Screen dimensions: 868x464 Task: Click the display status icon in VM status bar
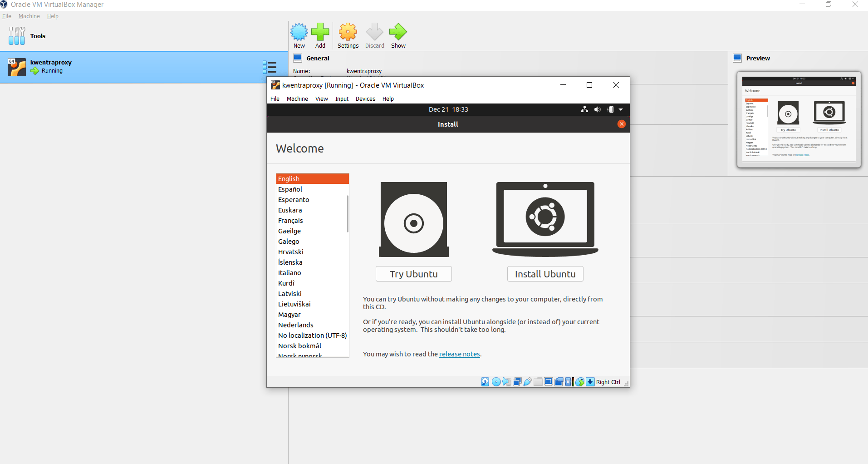click(549, 382)
